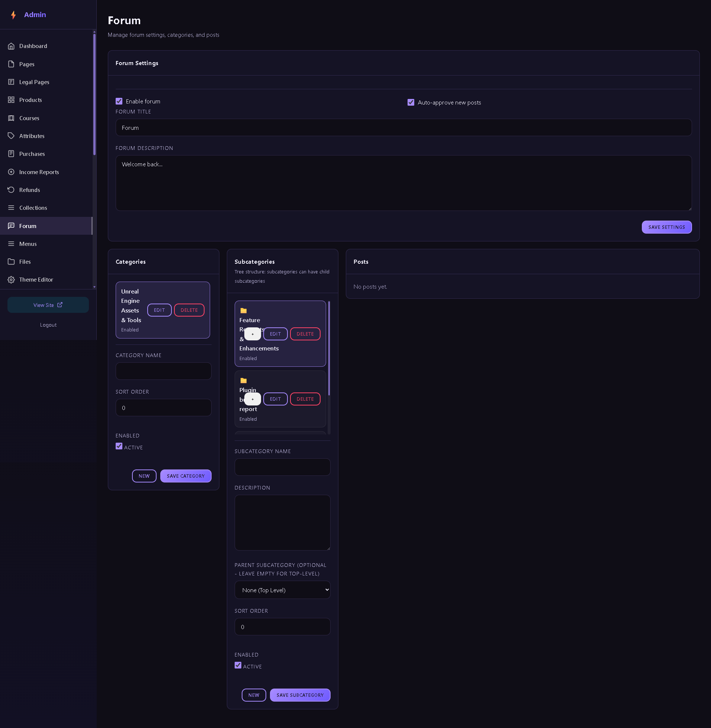Delete the Plugin bug report subcategory
Screen dimensions: 711x728
pos(305,399)
